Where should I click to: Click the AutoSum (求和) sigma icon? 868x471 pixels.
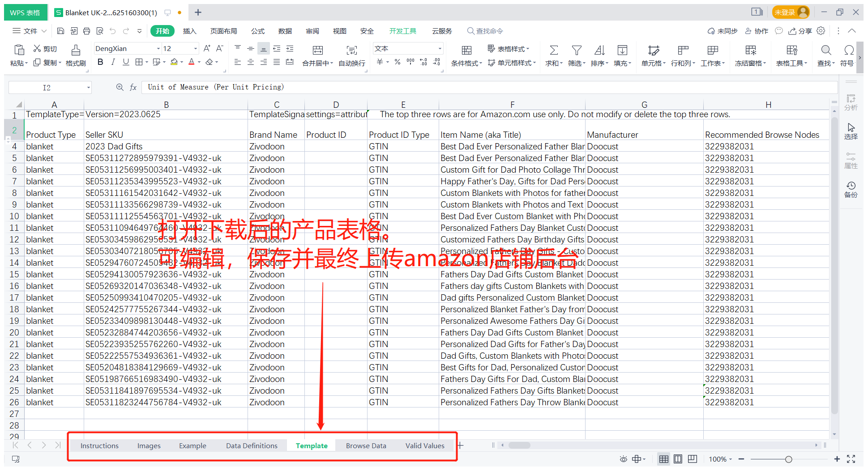point(554,50)
